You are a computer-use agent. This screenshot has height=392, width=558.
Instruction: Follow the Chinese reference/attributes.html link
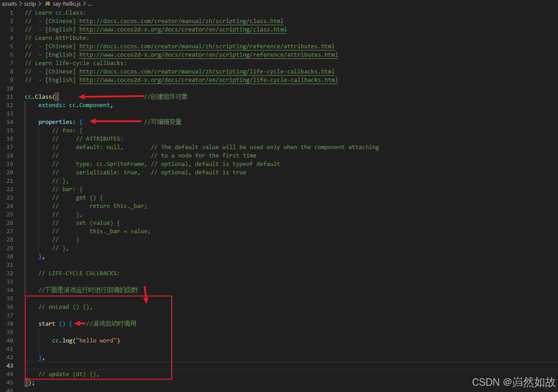click(x=207, y=46)
